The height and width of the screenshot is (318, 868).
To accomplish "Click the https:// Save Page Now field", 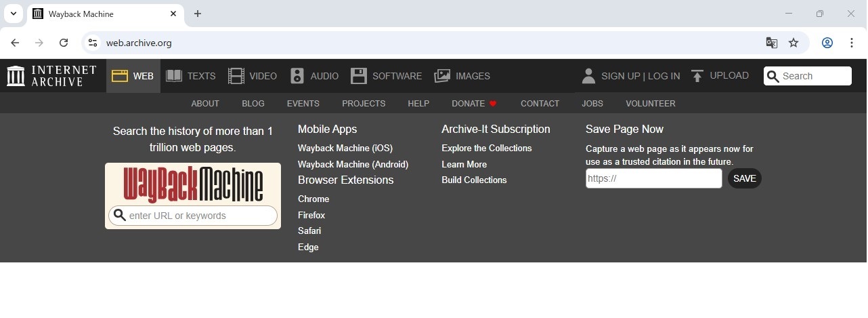I will point(653,179).
